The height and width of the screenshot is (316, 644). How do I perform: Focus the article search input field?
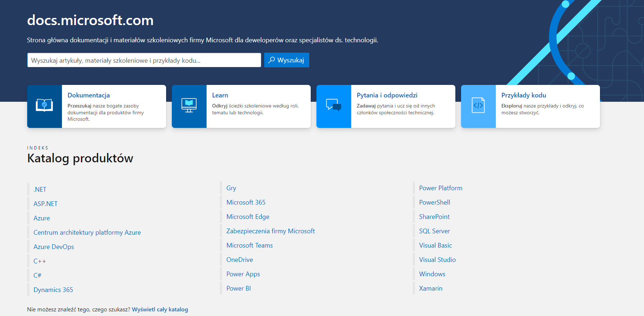click(x=144, y=60)
